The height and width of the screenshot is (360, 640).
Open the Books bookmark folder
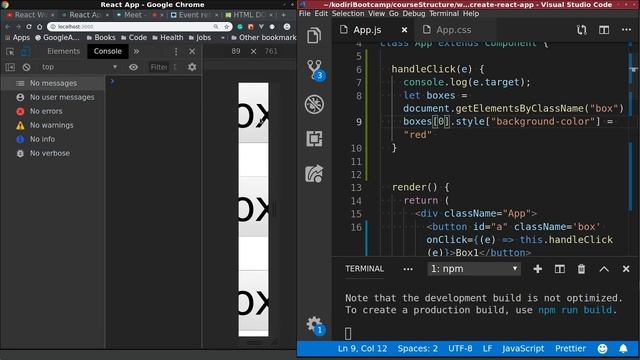tap(101, 38)
